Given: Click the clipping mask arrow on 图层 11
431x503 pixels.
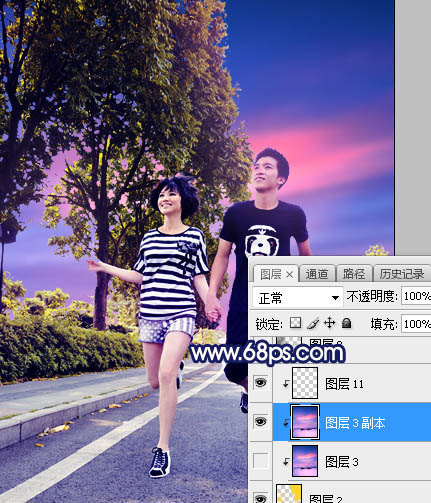Looking at the screenshot, I should click(286, 384).
